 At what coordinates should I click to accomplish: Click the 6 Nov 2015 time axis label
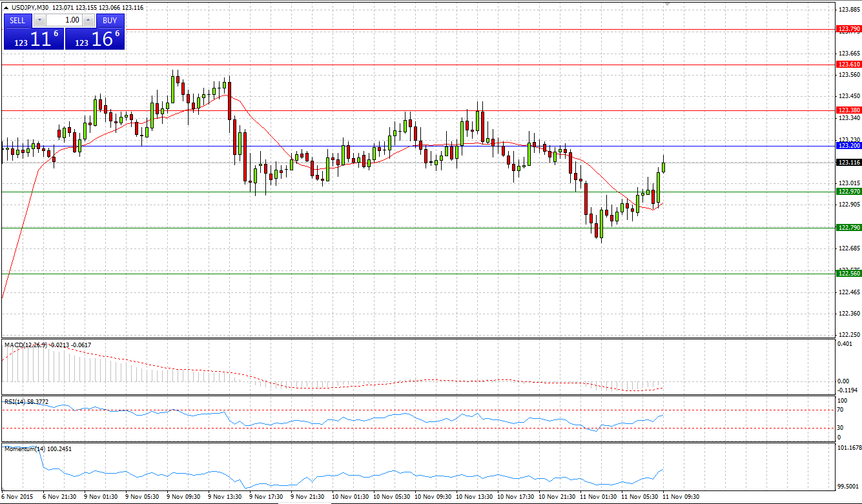tap(16, 498)
